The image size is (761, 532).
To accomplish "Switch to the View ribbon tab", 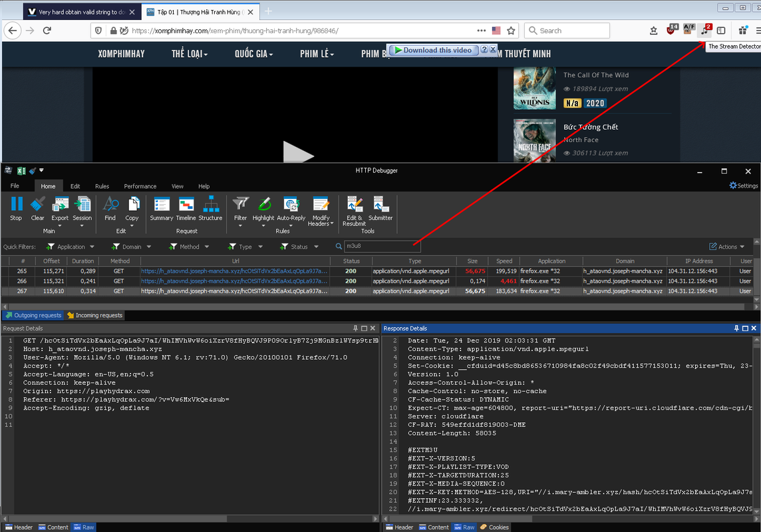I will pyautogui.click(x=177, y=186).
